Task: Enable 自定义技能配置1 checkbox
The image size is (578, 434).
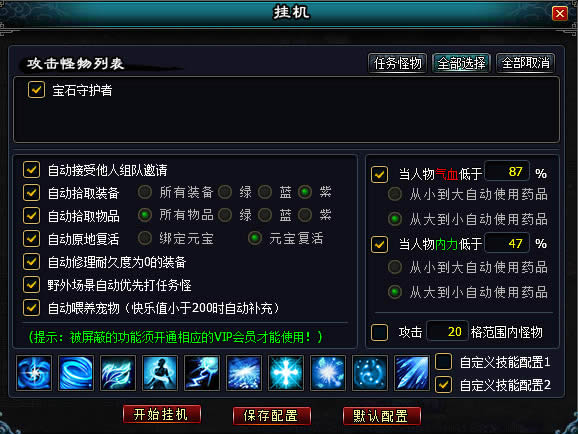Action: tap(443, 362)
